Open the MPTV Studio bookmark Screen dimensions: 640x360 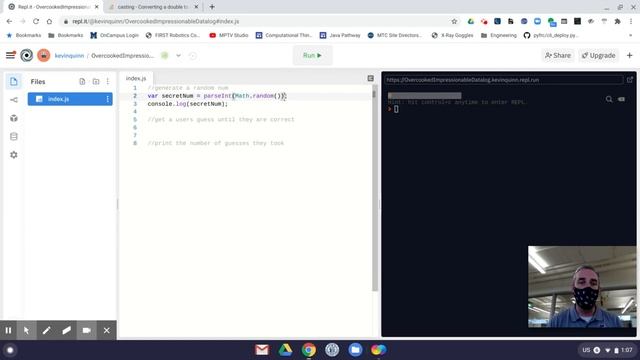pyautogui.click(x=229, y=36)
